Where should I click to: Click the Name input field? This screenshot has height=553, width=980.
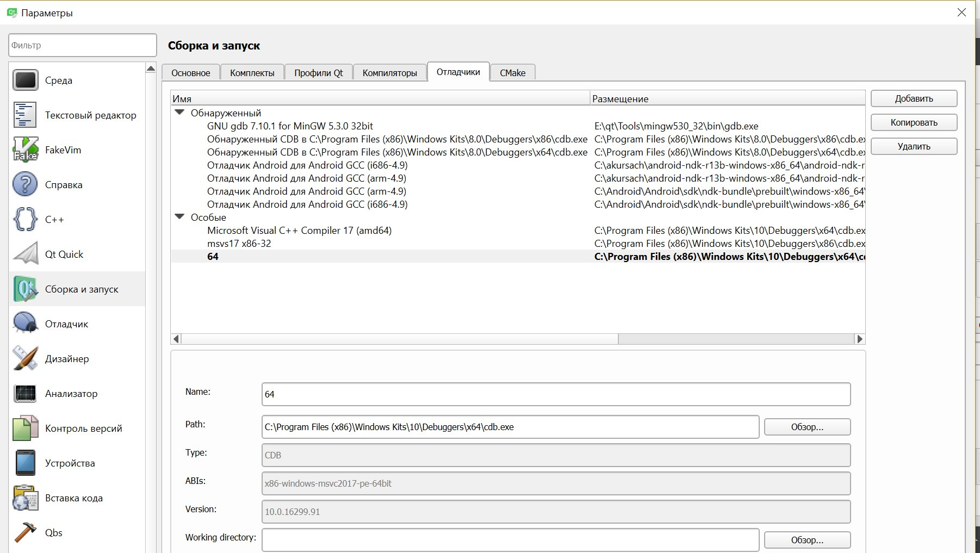coord(556,394)
